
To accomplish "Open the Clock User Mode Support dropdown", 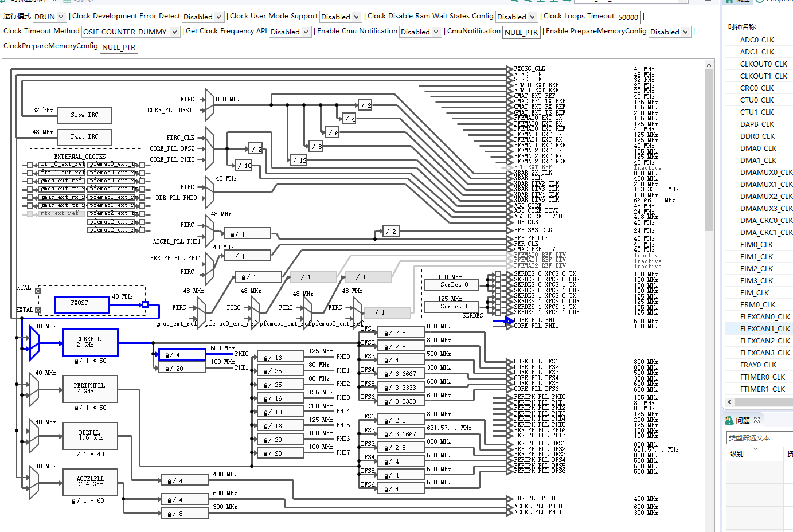I will [x=341, y=17].
